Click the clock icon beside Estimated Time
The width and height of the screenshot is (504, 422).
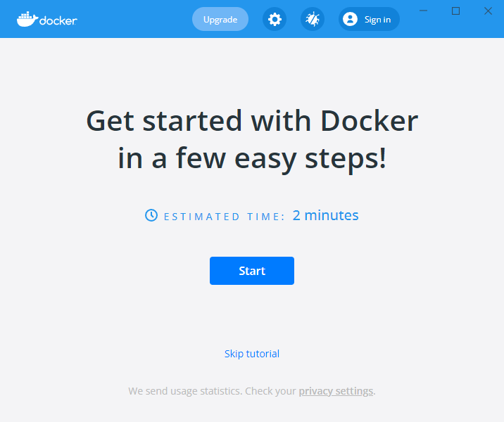pos(151,215)
